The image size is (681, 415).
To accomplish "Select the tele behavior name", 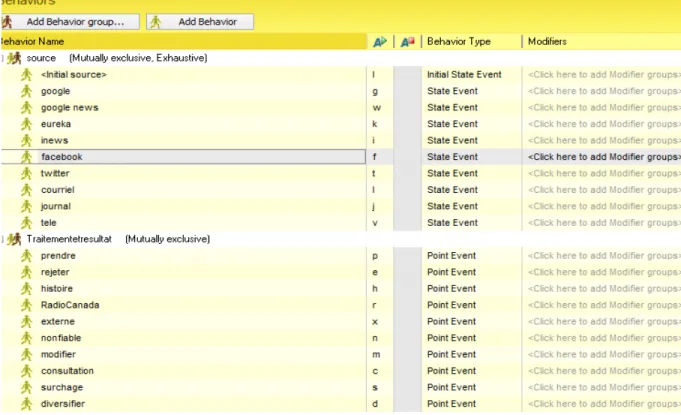I will (49, 223).
